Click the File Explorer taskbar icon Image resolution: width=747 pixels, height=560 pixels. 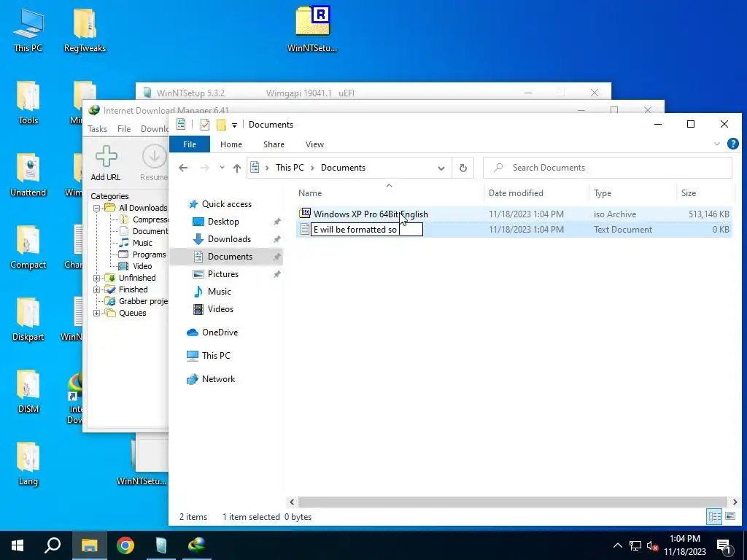89,545
